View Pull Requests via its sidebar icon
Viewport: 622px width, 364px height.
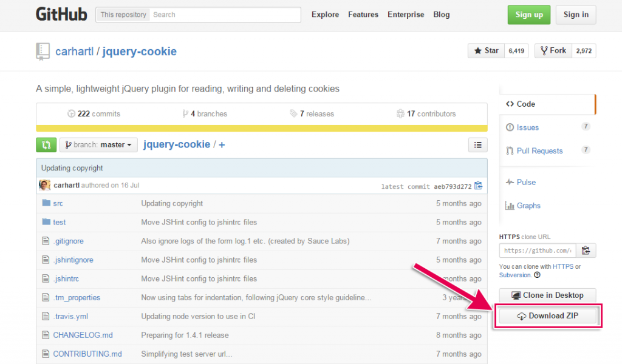(537, 150)
